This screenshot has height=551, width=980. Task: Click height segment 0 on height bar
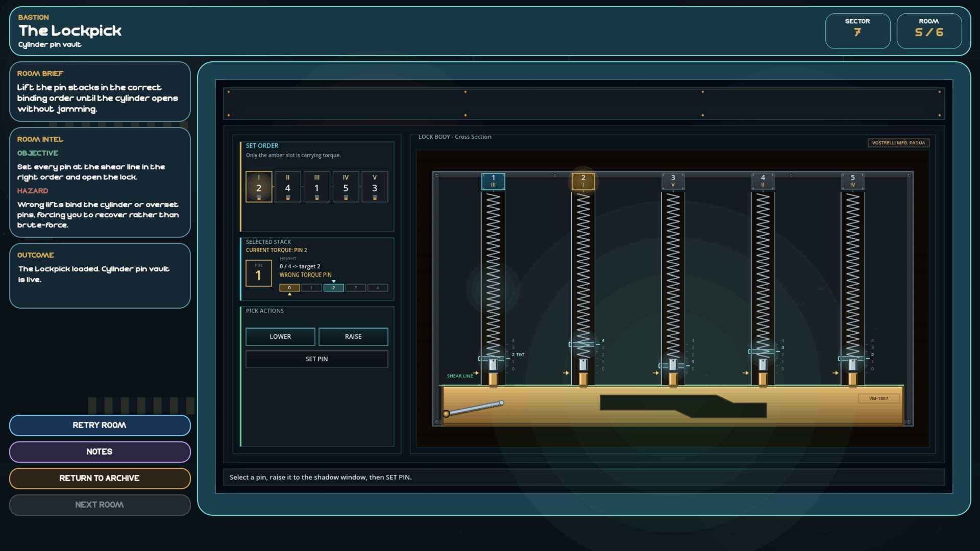[289, 288]
